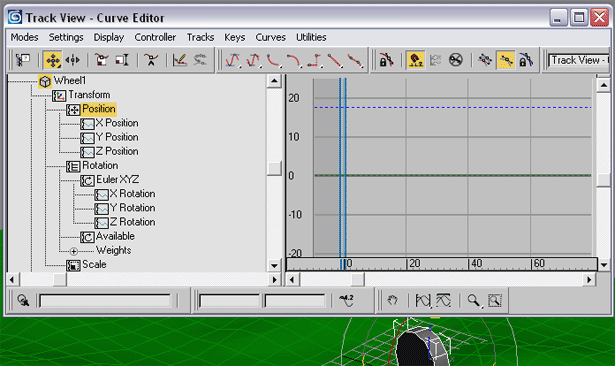
Task: Click the Euler XYZ controller icon
Action: coord(87,180)
